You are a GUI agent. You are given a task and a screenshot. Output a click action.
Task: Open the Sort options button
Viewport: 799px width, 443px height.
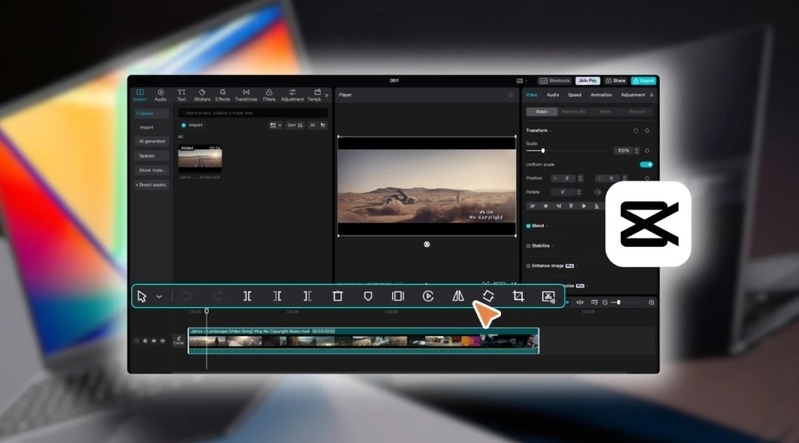click(x=295, y=125)
